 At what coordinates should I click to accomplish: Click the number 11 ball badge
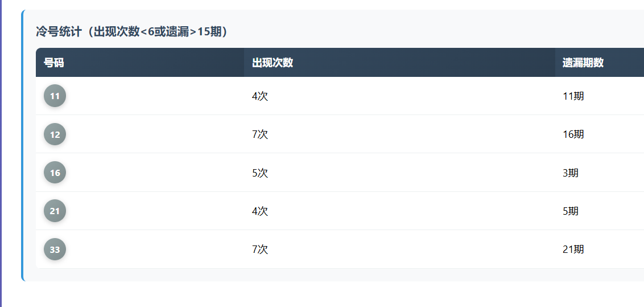coord(55,96)
